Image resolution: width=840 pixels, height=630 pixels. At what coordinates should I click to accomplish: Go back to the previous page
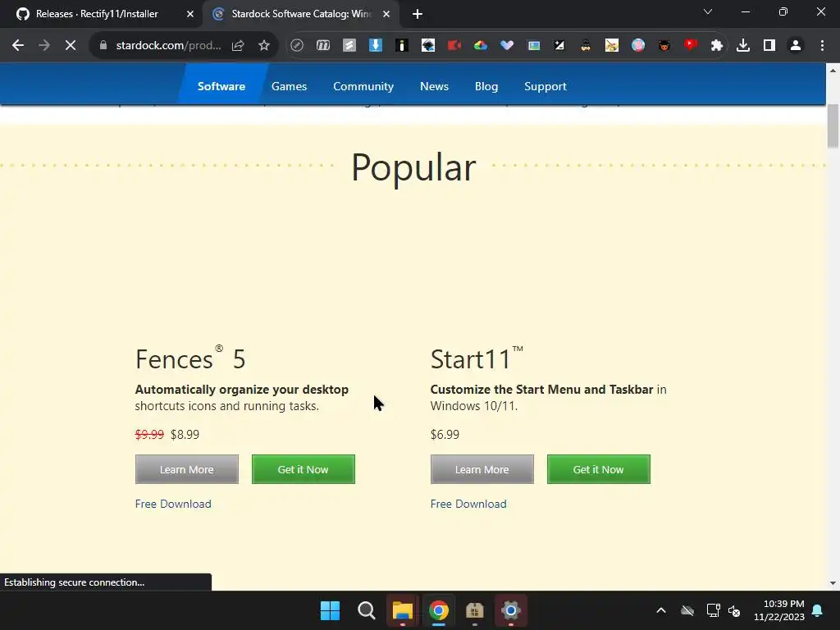tap(18, 46)
